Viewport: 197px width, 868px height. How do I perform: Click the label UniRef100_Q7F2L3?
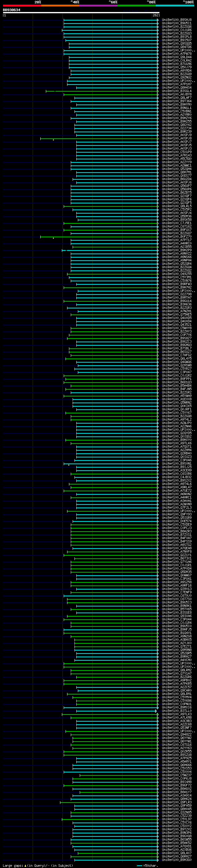tap(177, 507)
